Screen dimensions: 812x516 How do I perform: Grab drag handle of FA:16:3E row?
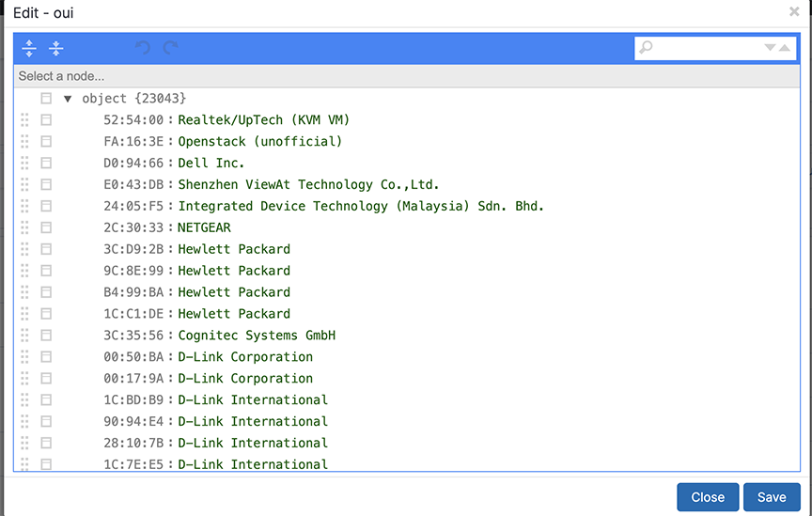tap(24, 141)
